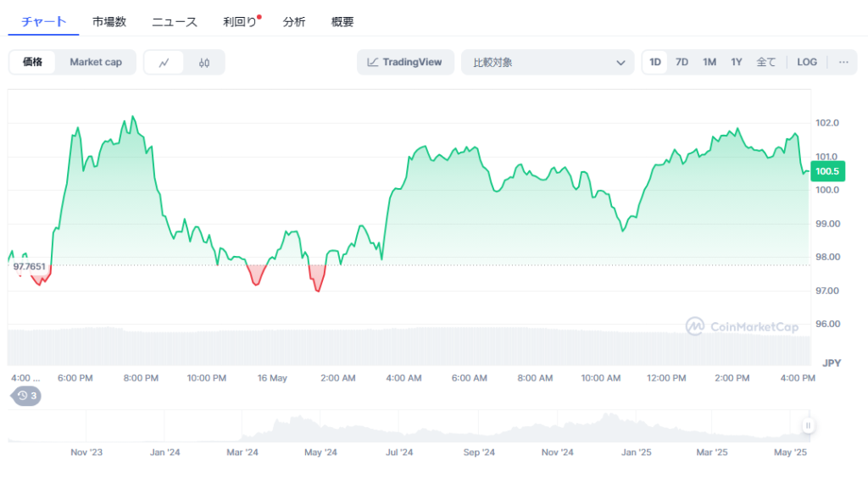Switch to line chart view icon

(x=164, y=63)
